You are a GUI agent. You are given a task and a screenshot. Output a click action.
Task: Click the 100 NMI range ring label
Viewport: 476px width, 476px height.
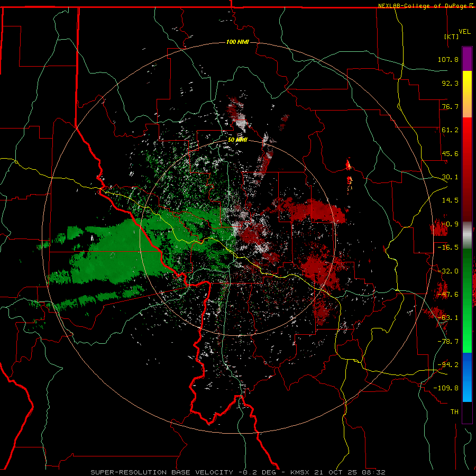click(x=237, y=42)
